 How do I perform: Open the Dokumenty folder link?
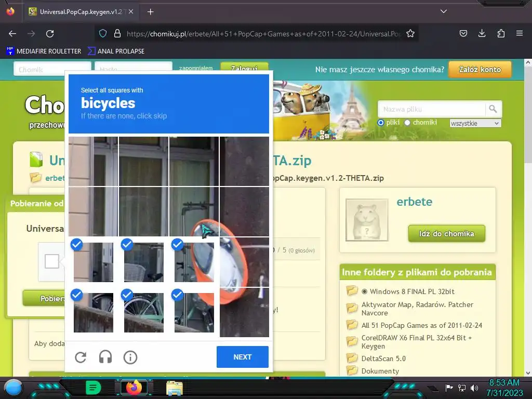[x=380, y=371]
